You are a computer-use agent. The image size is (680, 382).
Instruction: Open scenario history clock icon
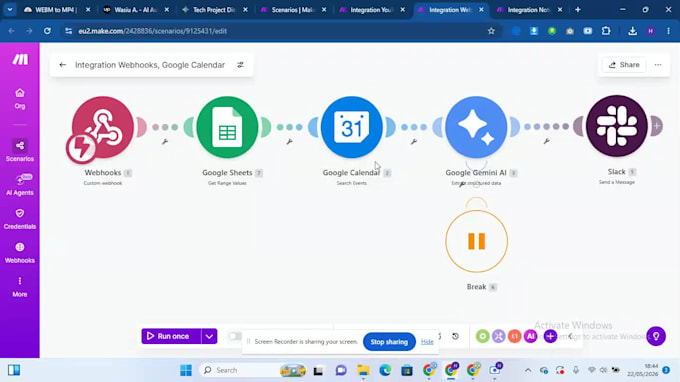point(455,336)
